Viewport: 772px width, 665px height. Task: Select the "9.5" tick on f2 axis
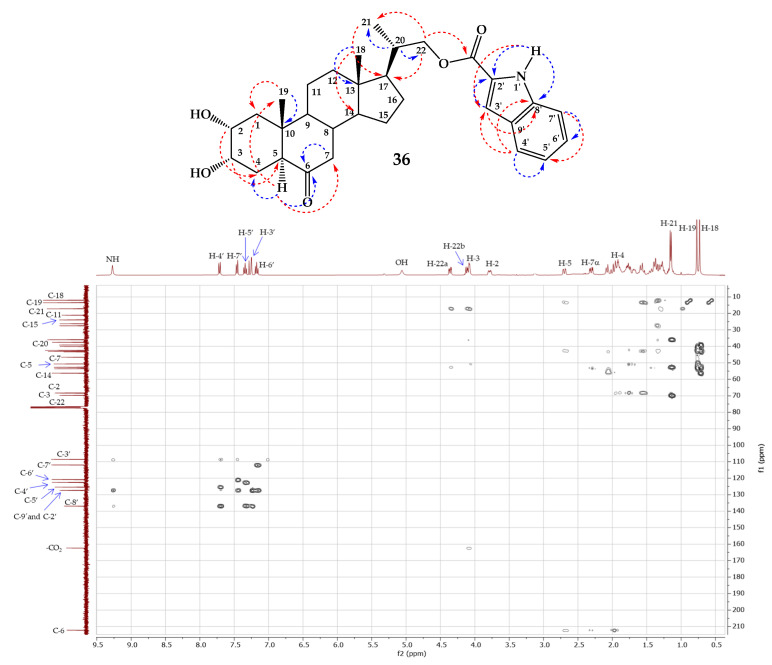tap(97, 645)
